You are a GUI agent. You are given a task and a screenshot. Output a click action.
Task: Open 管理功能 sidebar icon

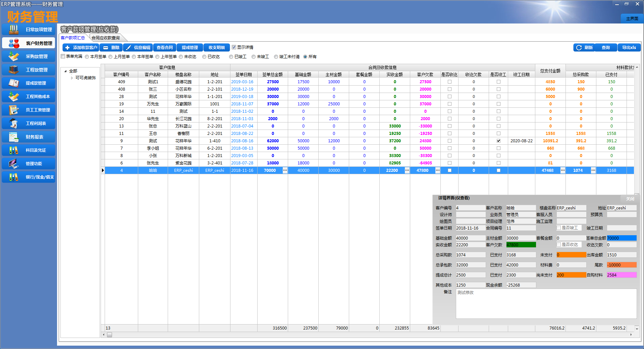pyautogui.click(x=13, y=163)
